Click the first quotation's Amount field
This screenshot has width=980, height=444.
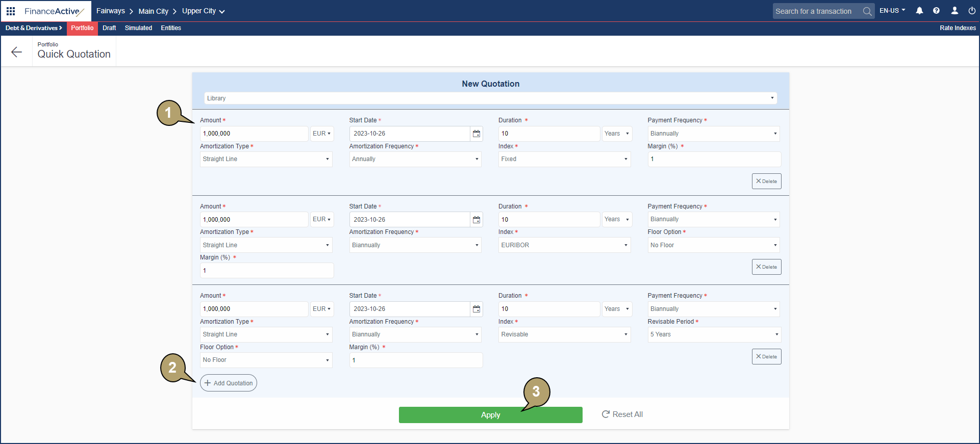(x=254, y=134)
